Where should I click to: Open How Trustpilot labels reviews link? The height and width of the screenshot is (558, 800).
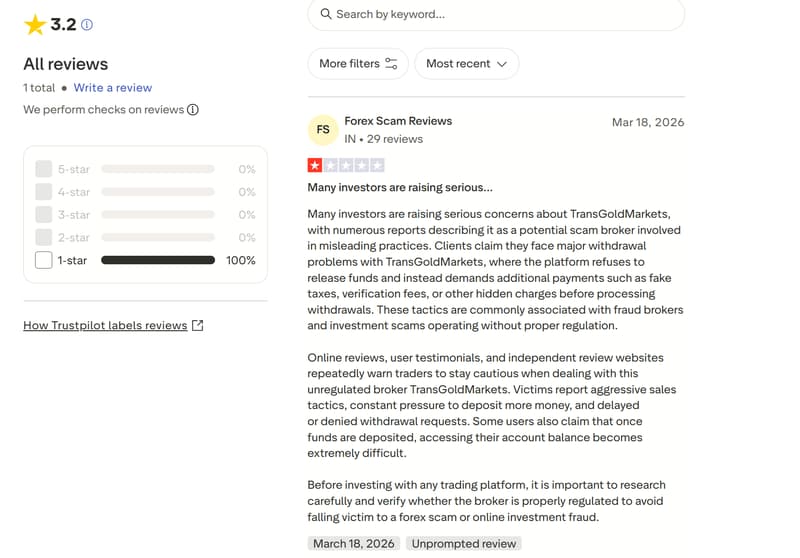coord(105,325)
